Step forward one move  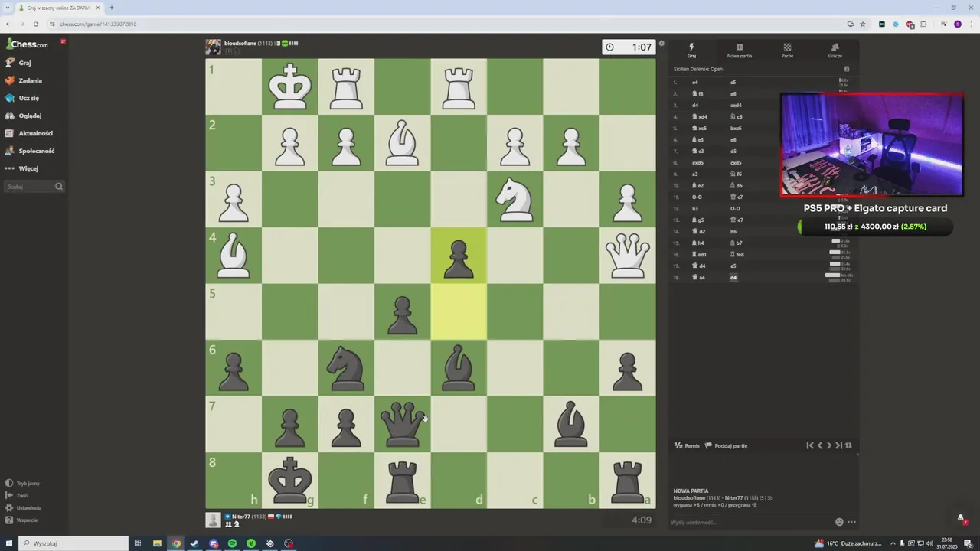coord(828,445)
